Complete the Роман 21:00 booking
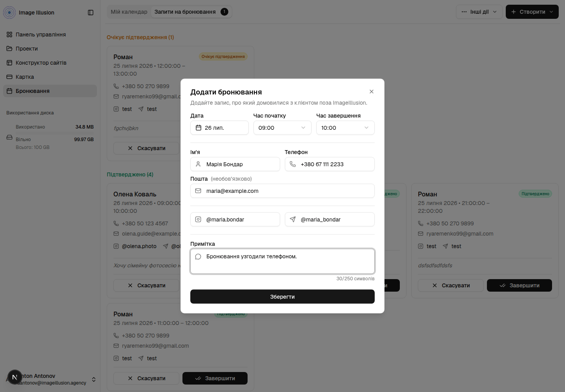This screenshot has width=565, height=392. click(x=519, y=285)
